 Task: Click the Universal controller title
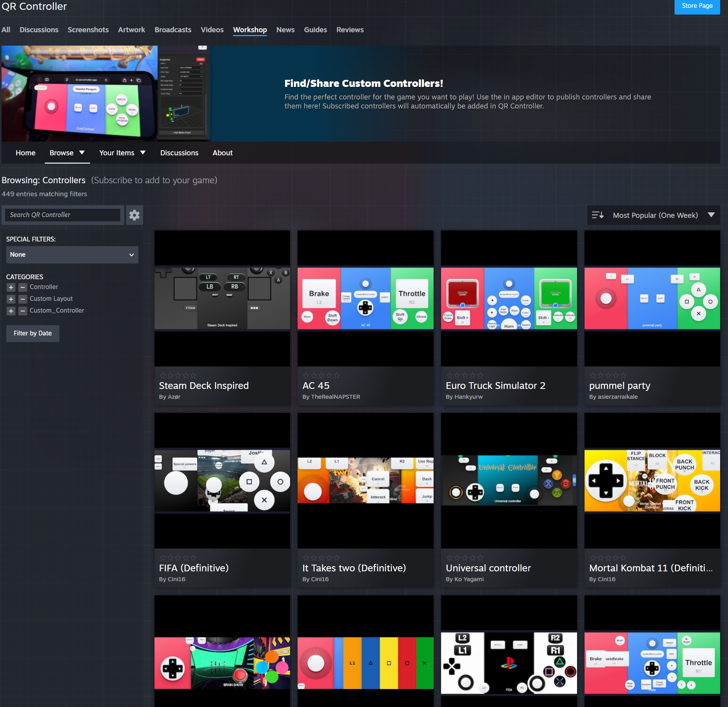tap(488, 568)
